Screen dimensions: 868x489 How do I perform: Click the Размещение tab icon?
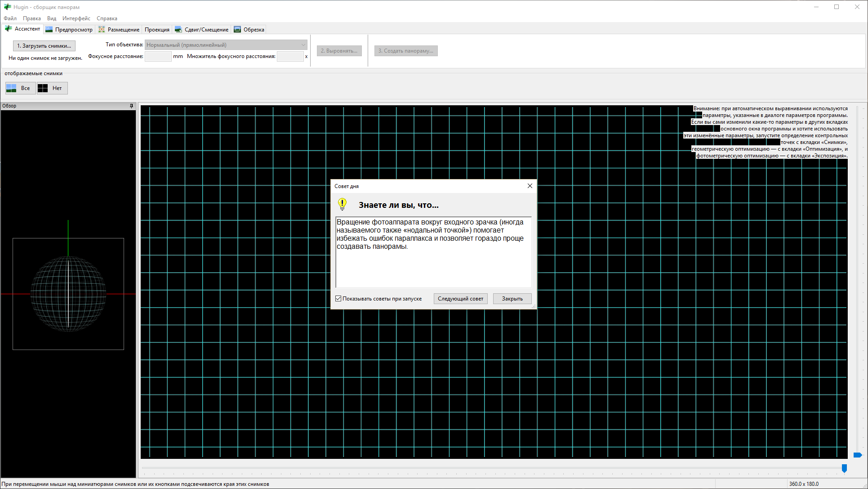pyautogui.click(x=102, y=30)
